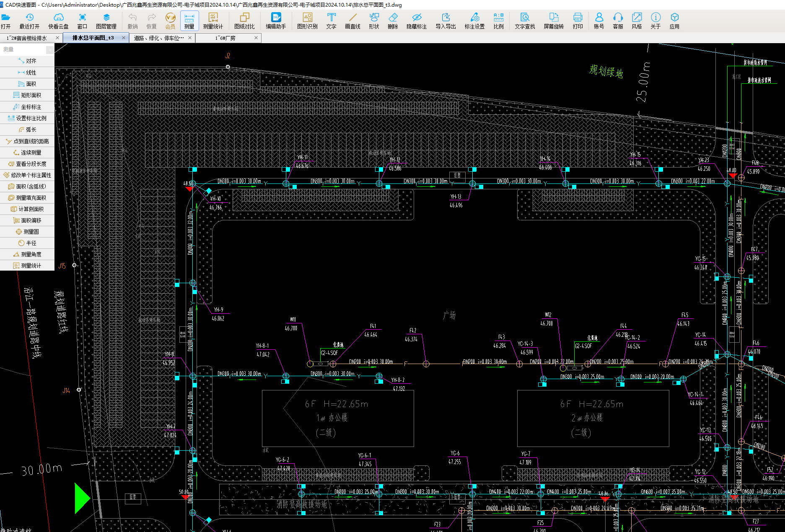
Task: Open 快看云盘 cloud drive
Action: [x=58, y=21]
